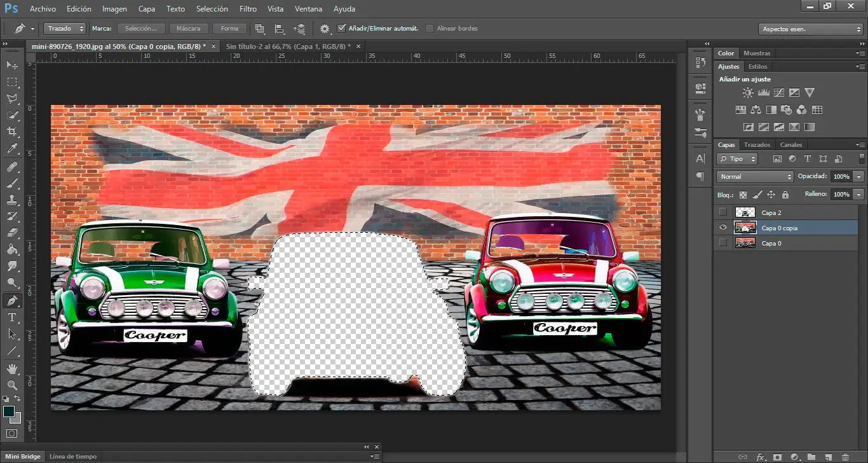The width and height of the screenshot is (868, 463).
Task: Pick the Hand tool
Action: (12, 369)
